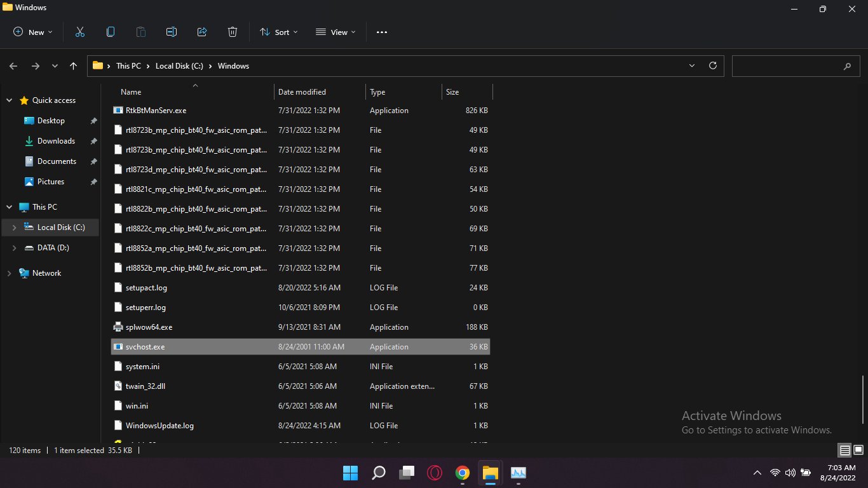Show hidden icons in system tray
The height and width of the screenshot is (488, 868).
pyautogui.click(x=757, y=473)
